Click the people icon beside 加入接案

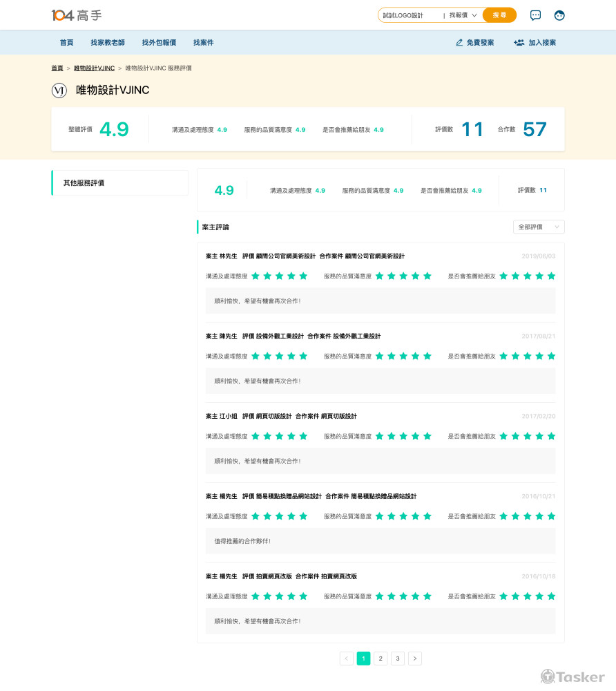pyautogui.click(x=519, y=43)
